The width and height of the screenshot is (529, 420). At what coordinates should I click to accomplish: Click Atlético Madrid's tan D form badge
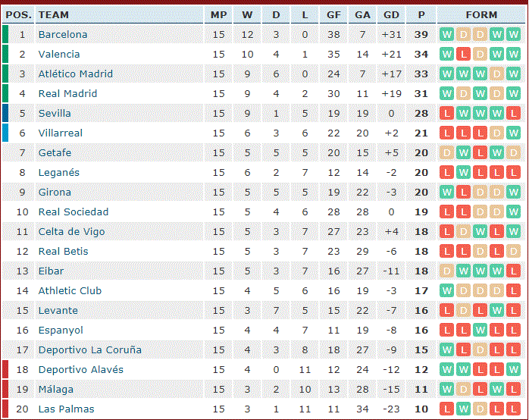(x=496, y=74)
